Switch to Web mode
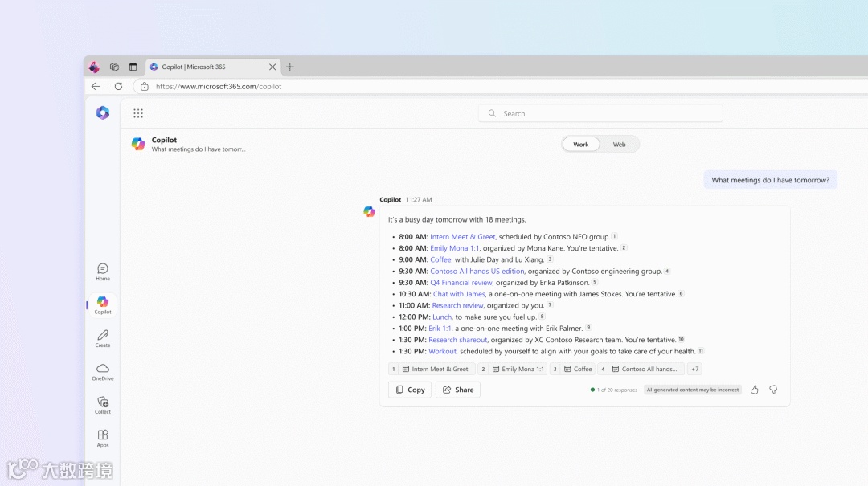The image size is (868, 486). tap(619, 145)
